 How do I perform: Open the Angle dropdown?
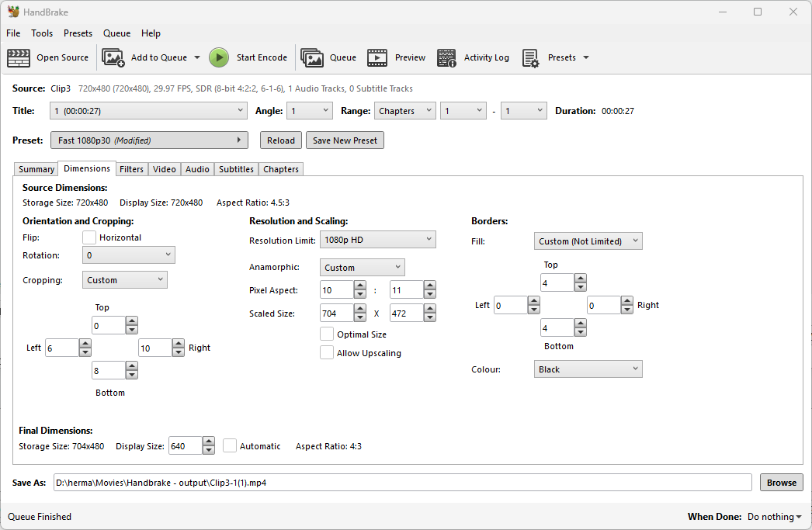point(310,111)
